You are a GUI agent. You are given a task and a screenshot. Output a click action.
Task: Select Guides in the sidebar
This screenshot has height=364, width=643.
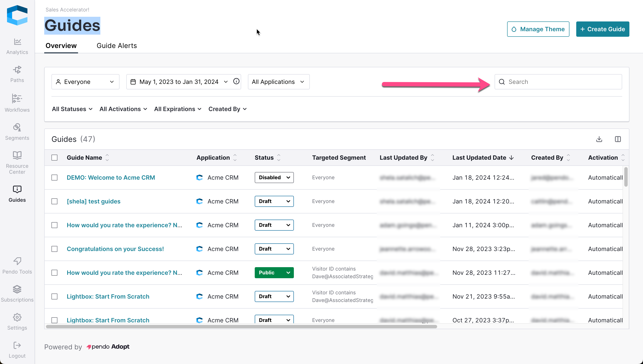17,194
